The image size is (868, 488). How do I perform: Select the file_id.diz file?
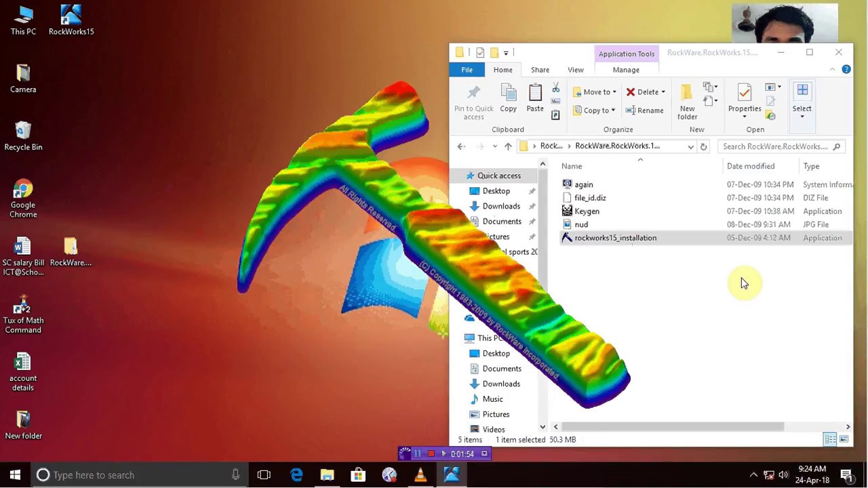590,198
